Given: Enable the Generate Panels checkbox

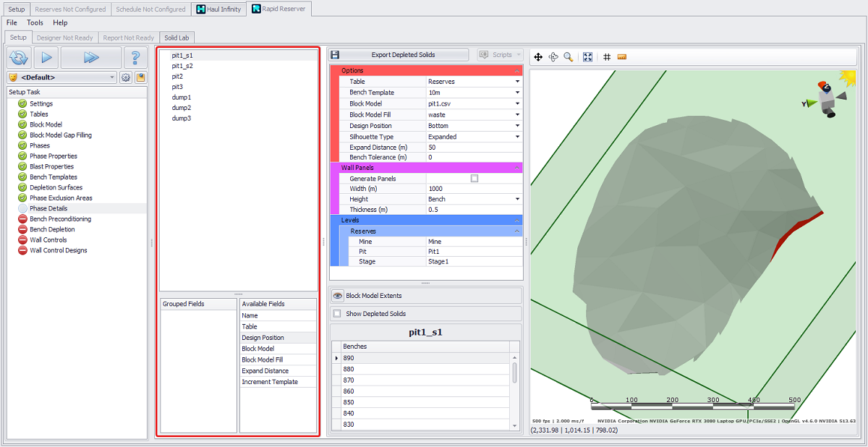Looking at the screenshot, I should [x=475, y=178].
